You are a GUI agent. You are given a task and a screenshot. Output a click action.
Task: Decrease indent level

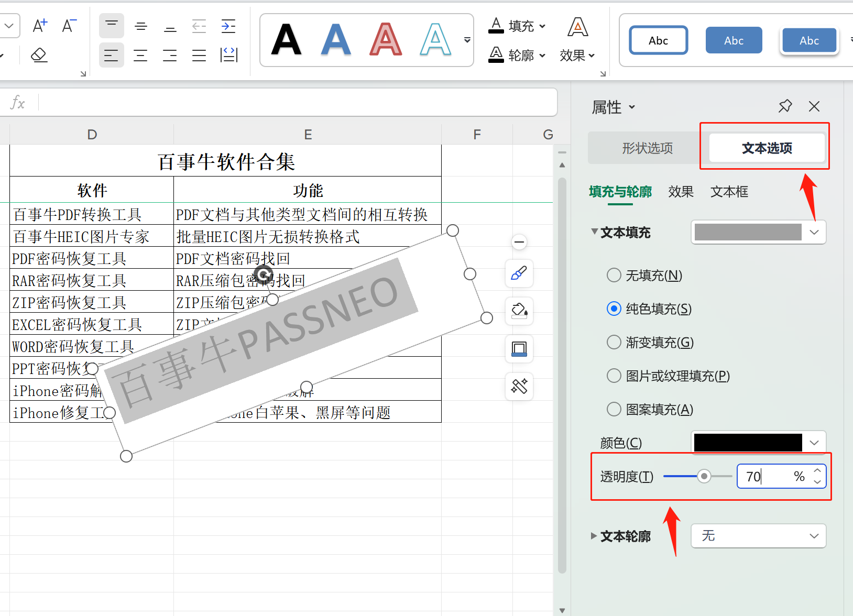tap(199, 26)
